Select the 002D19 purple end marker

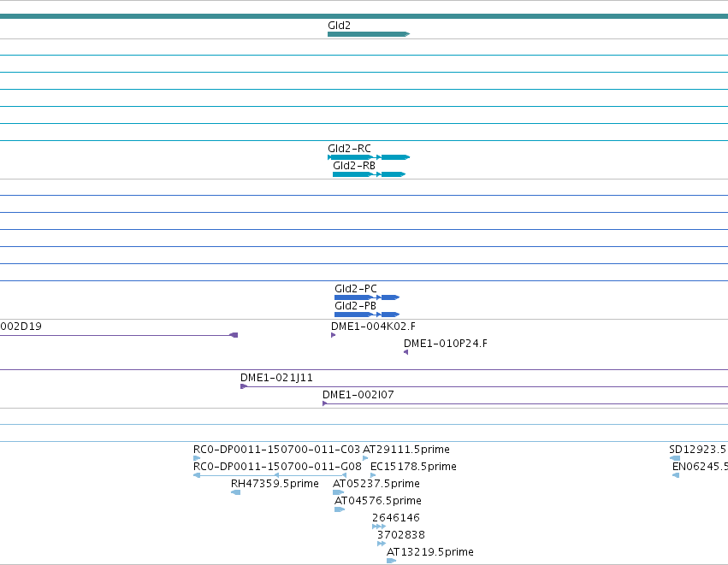click(x=234, y=335)
